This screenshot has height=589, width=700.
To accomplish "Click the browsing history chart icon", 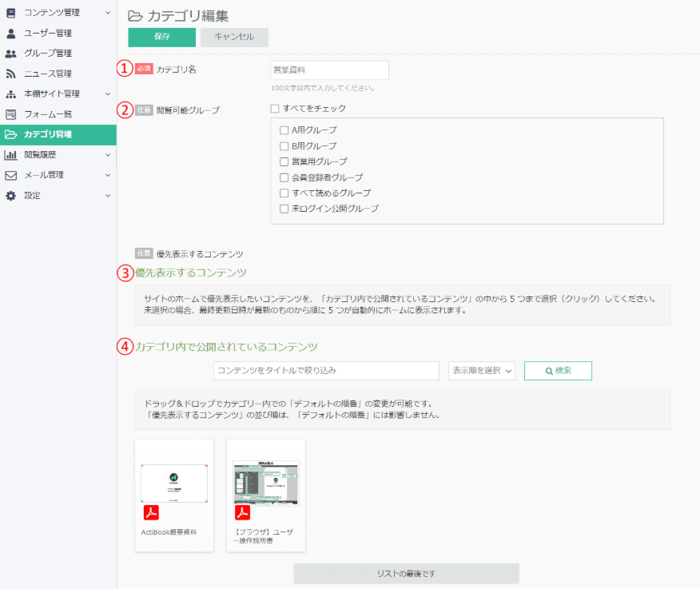I will tap(11, 155).
